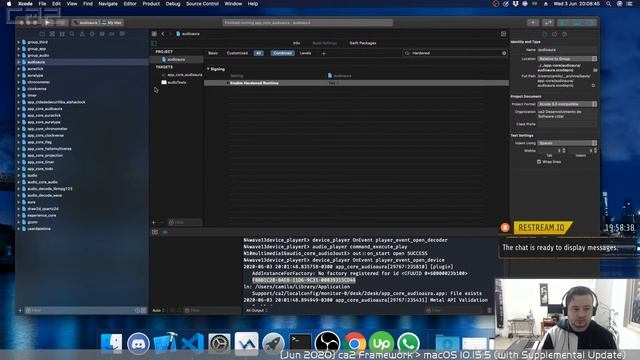Image resolution: width=640 pixels, height=360 pixels.
Task: Open Visual Studio Code from the Dock
Action: (x=192, y=343)
